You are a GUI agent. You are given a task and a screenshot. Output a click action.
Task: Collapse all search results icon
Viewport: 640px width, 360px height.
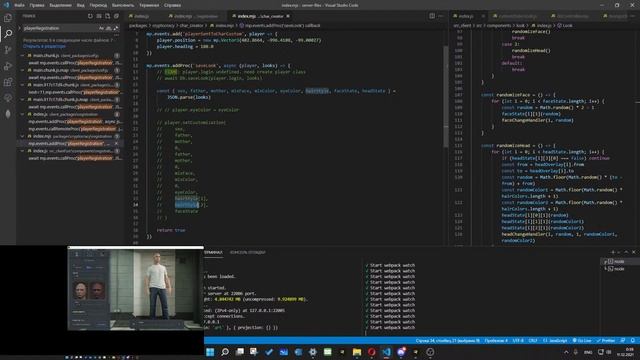[116, 16]
